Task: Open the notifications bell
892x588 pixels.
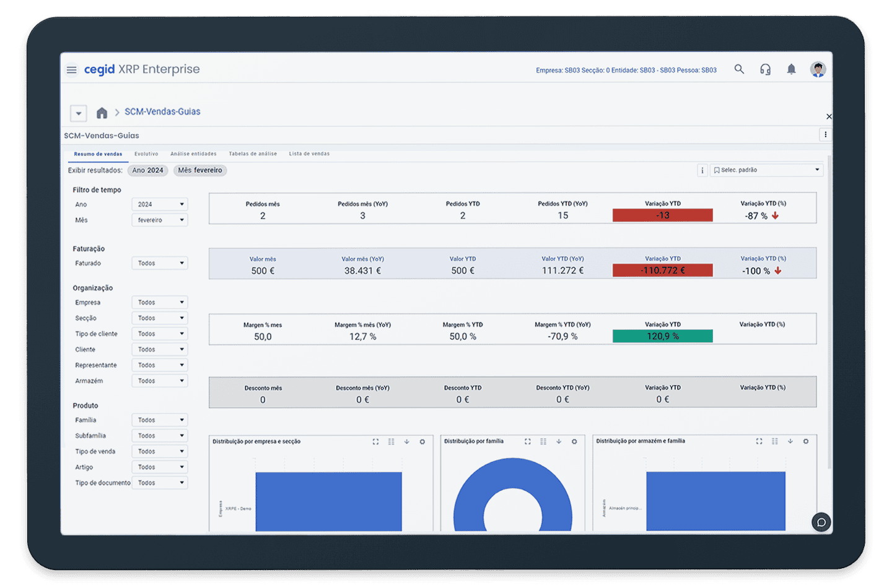Action: (791, 69)
